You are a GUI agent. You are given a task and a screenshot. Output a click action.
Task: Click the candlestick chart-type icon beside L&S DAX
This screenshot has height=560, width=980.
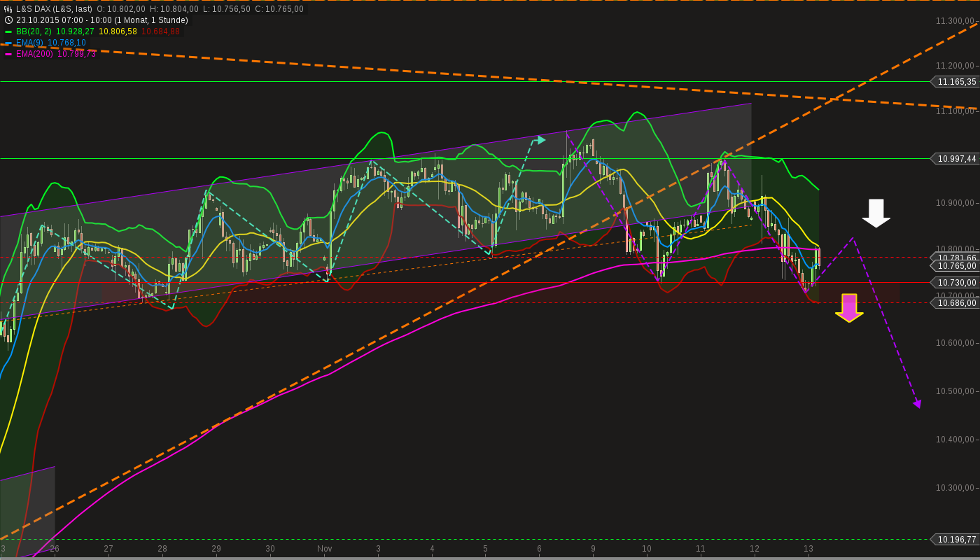[8, 9]
